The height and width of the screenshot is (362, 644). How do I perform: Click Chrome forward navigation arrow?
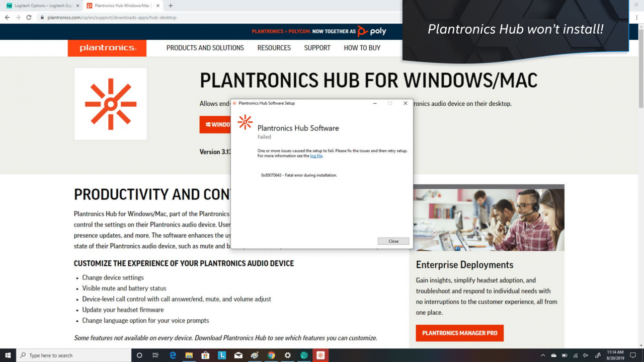(x=18, y=17)
